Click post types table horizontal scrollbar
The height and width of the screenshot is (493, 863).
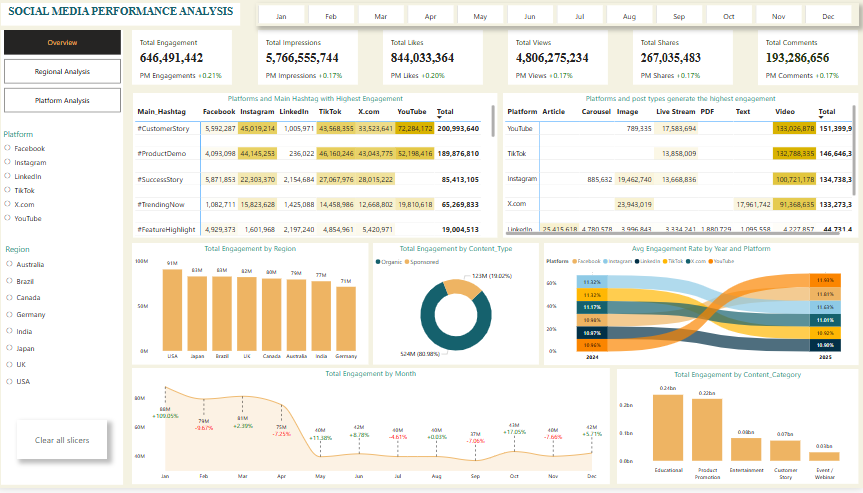(x=671, y=233)
